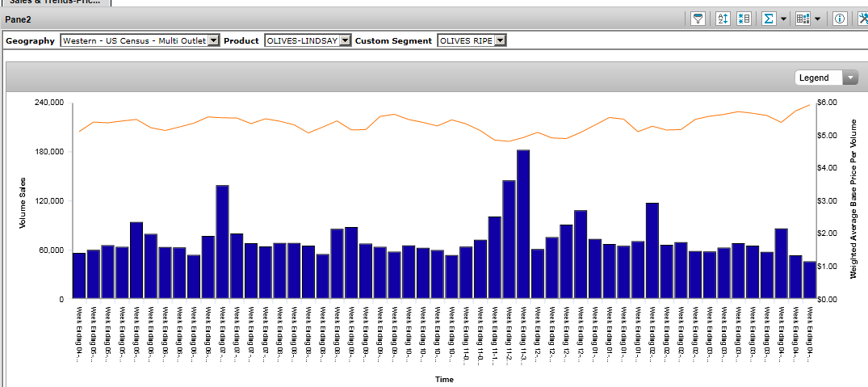Viewport: 868px width, 387px height.
Task: Click the first bar in the chart
Action: tap(79, 276)
